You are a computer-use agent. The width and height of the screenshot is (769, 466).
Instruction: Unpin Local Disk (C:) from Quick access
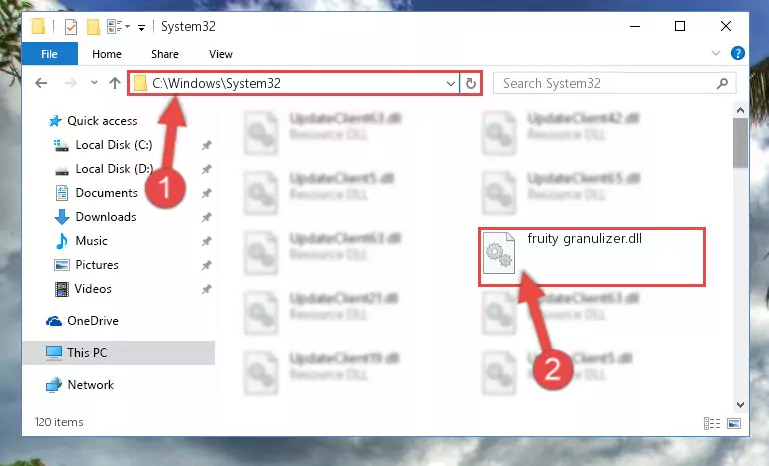(x=206, y=145)
